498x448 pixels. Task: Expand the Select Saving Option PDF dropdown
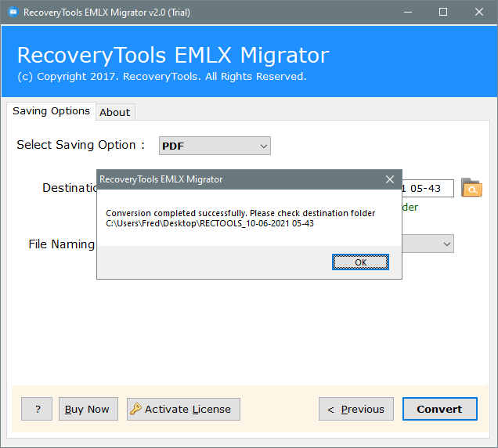click(215, 146)
